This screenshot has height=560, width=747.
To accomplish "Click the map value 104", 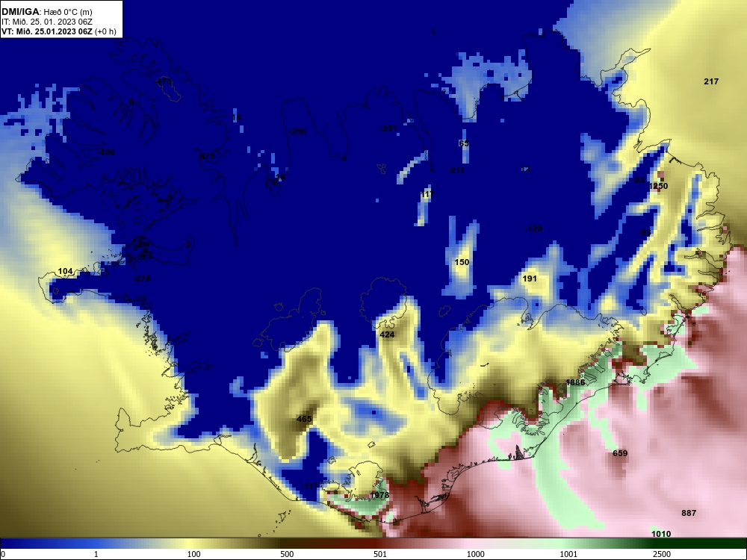I will 65,272.
